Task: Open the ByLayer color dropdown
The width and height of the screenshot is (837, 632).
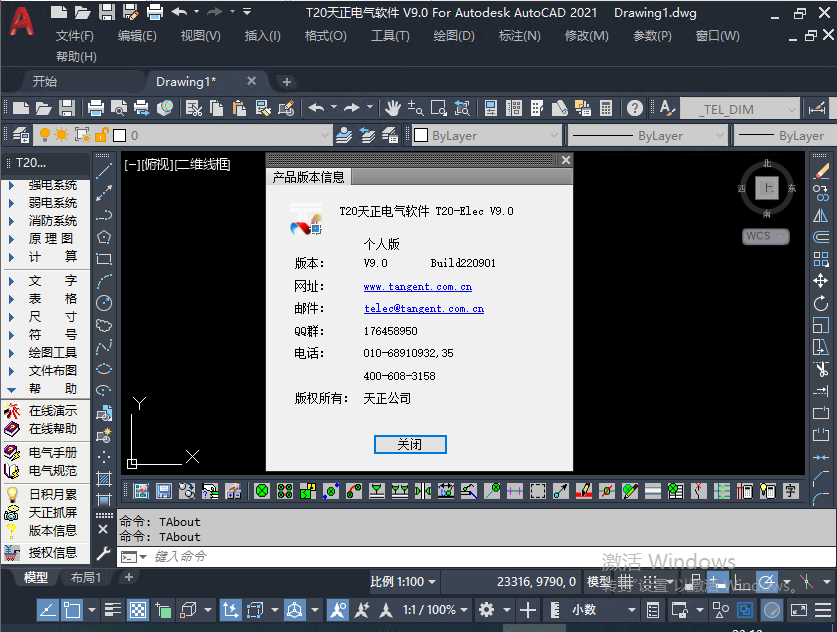Action: 487,136
